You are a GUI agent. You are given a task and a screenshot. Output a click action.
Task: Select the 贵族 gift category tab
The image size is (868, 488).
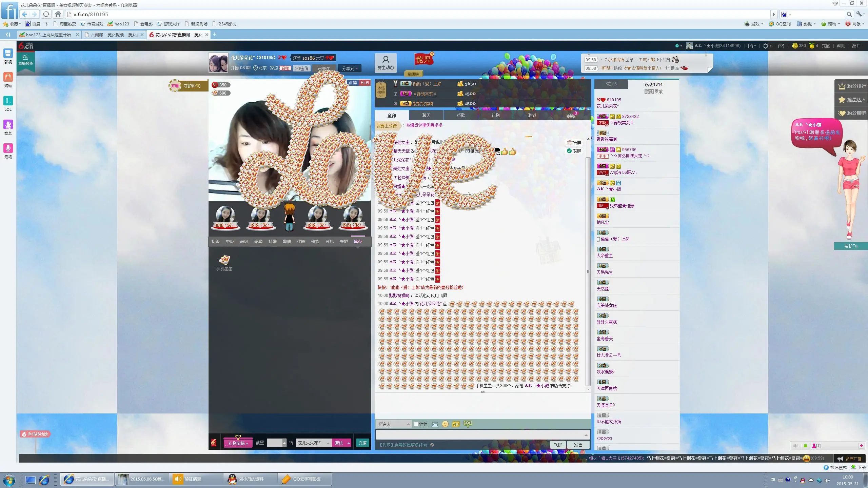tap(315, 242)
